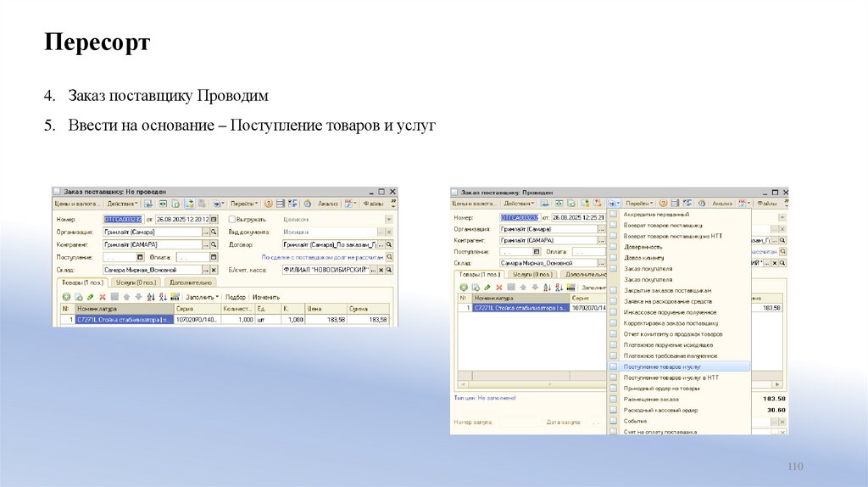Open Перейти dropdown in 'Не проведен' window
This screenshot has height=487, width=868.
tap(244, 204)
